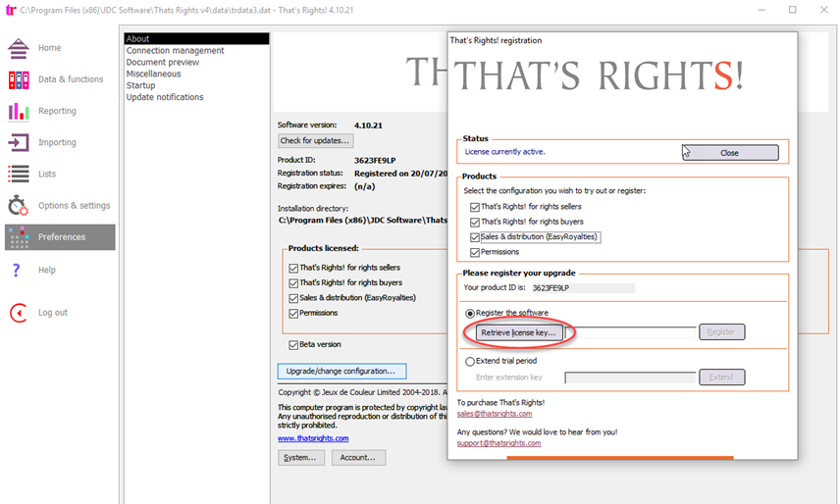
Task: Close the registration dialog via Close button
Action: click(x=730, y=153)
